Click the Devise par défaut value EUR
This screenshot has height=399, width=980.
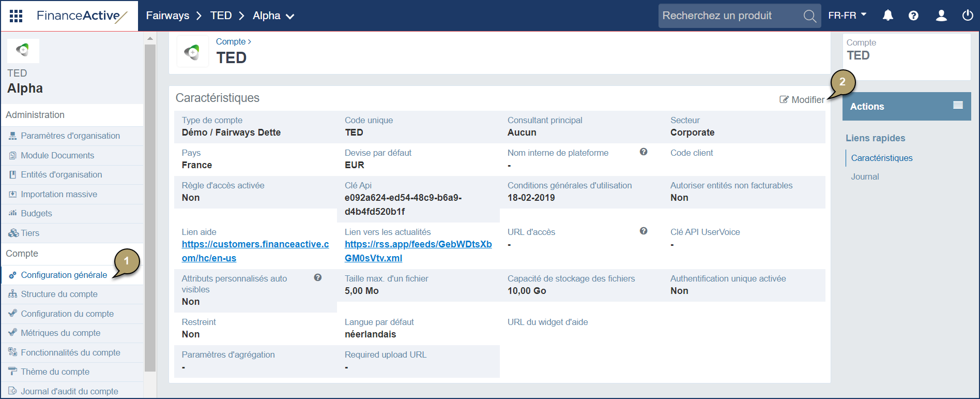click(x=354, y=165)
